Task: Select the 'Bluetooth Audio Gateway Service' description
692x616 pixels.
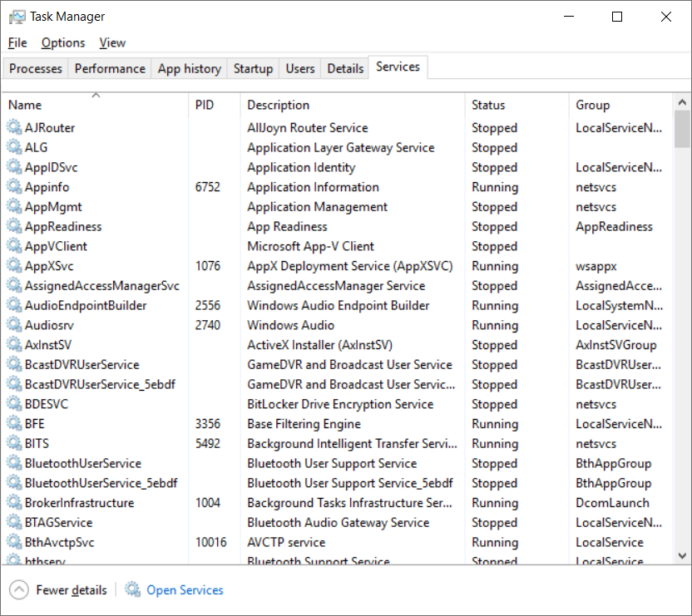Action: [338, 522]
